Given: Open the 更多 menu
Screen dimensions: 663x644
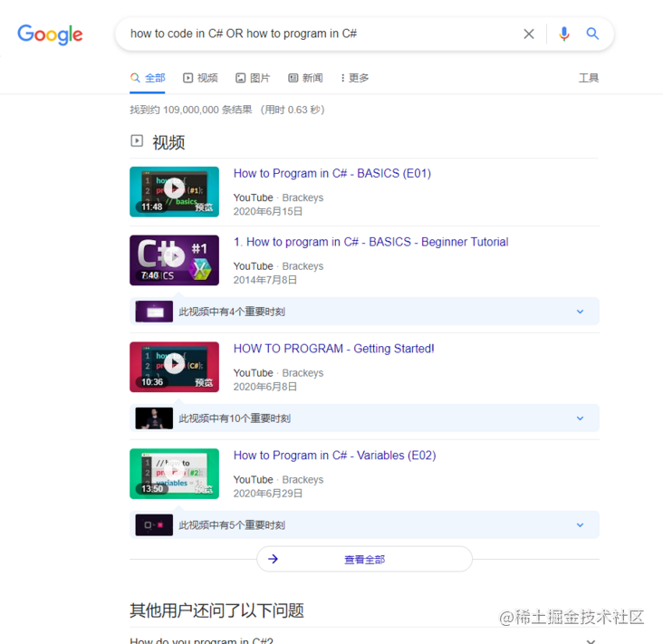Looking at the screenshot, I should [355, 78].
